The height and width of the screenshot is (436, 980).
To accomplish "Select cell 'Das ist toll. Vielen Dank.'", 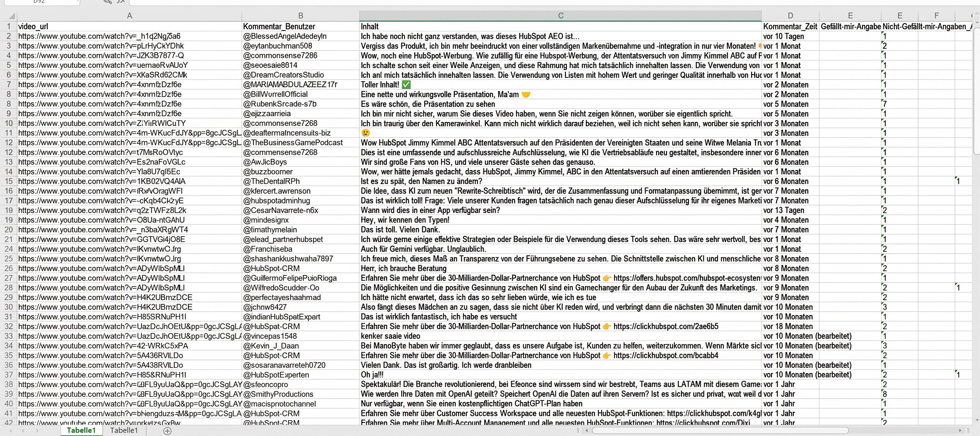I will point(560,230).
